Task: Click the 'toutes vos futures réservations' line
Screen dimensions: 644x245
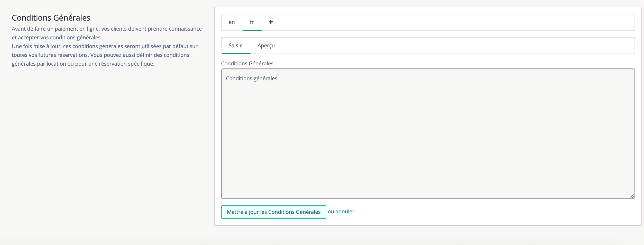Action: coord(100,55)
